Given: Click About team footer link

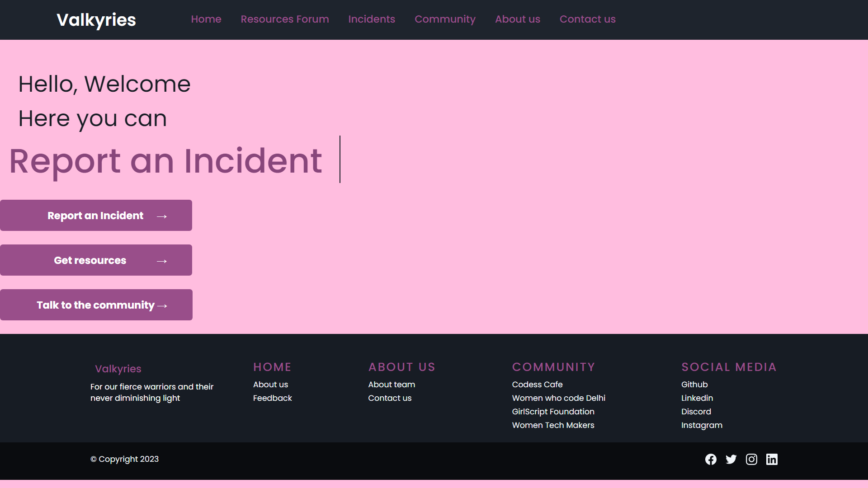Looking at the screenshot, I should click(x=392, y=385).
